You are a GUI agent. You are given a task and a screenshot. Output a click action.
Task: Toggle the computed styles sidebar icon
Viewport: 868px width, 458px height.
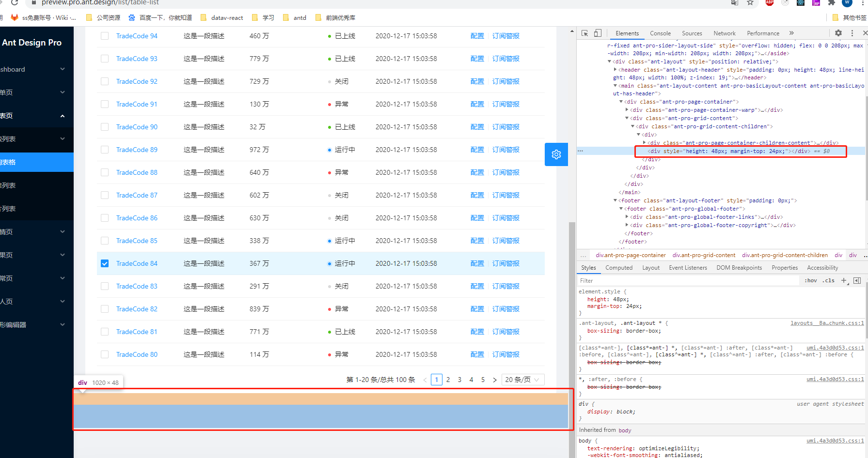[x=857, y=280]
